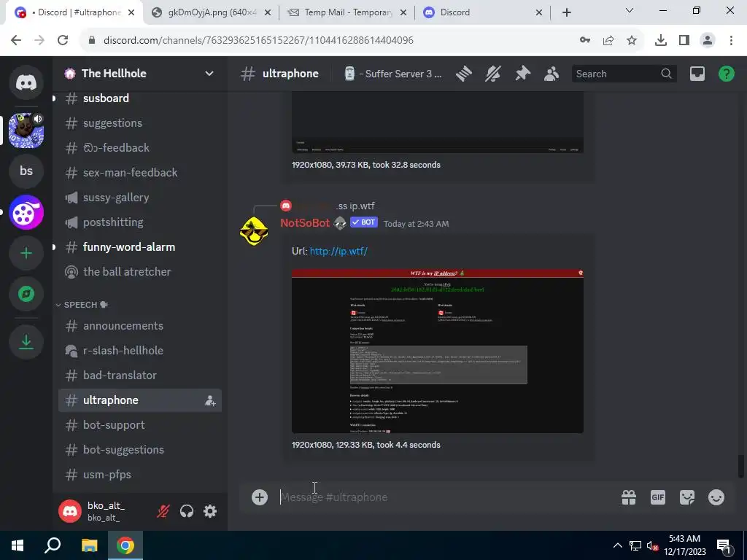This screenshot has width=747, height=560.
Task: Collapse the SPEECH category
Action: pyautogui.click(x=81, y=305)
